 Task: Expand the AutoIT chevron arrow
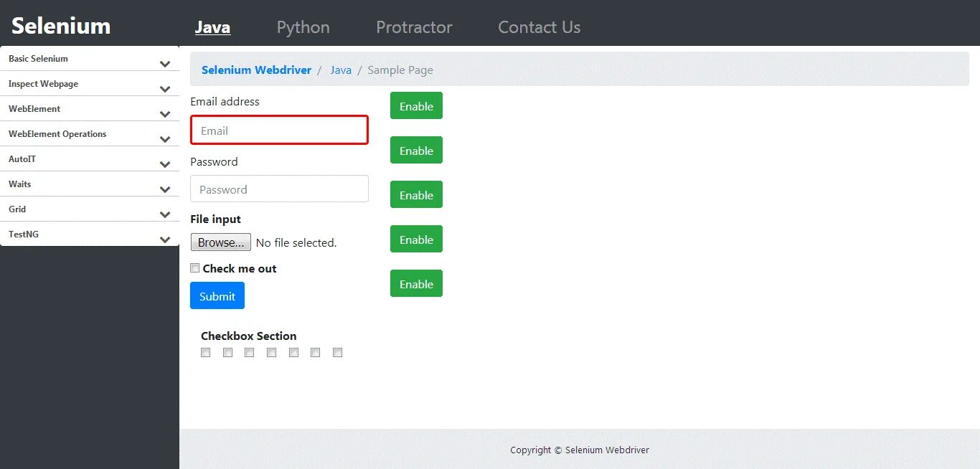point(165,164)
